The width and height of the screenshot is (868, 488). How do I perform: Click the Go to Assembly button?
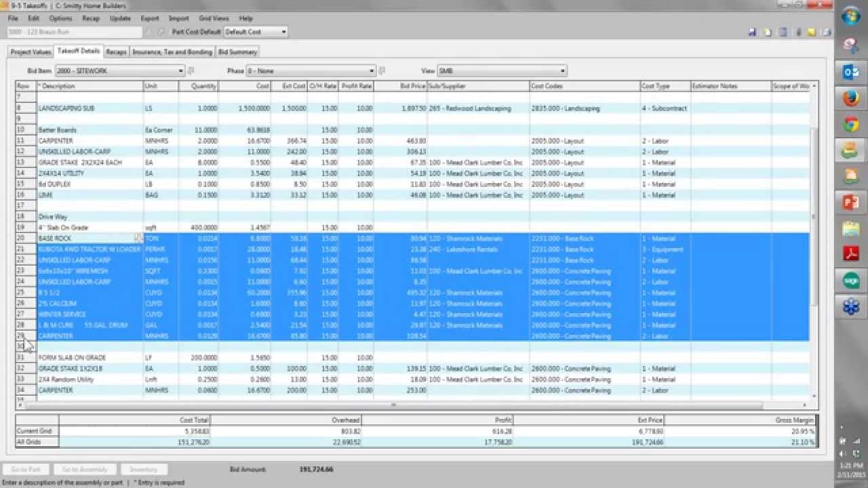pyautogui.click(x=85, y=469)
